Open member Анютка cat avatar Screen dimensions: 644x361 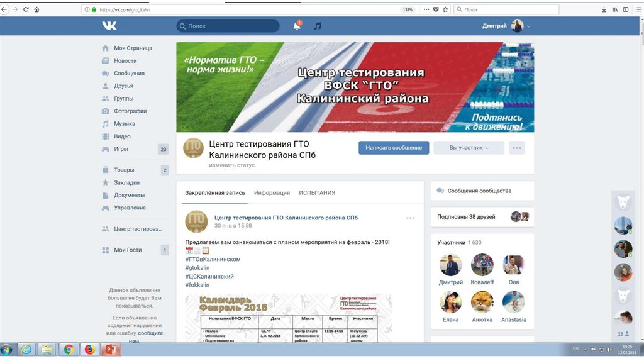(x=482, y=303)
